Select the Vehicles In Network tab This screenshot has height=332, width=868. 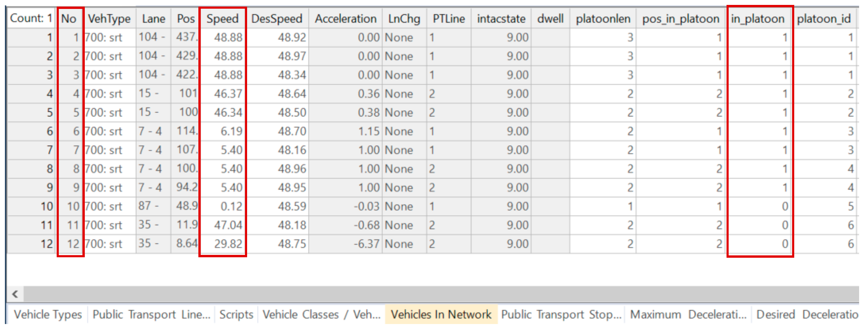441,314
